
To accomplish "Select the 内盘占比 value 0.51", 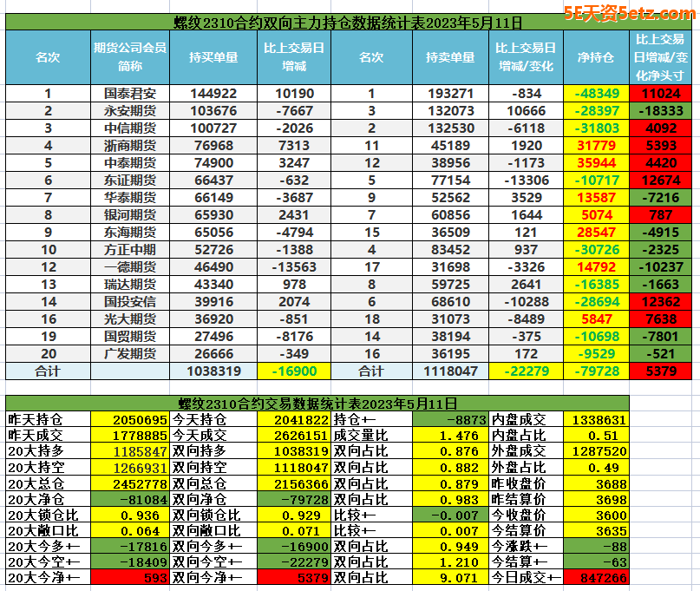I will pos(597,436).
